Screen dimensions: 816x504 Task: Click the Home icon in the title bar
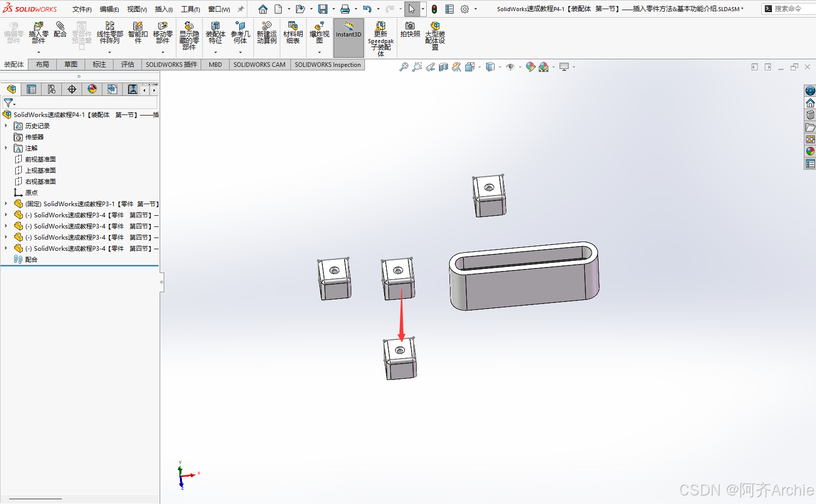(263, 9)
